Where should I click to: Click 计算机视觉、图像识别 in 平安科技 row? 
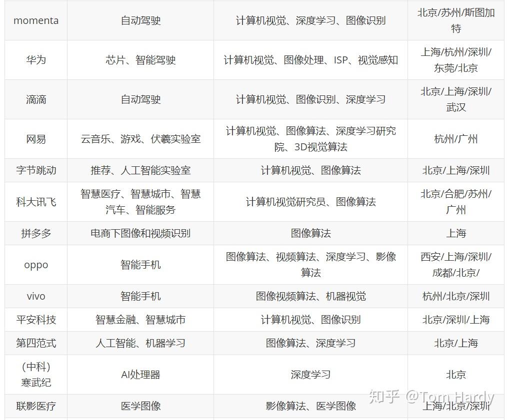(x=310, y=320)
